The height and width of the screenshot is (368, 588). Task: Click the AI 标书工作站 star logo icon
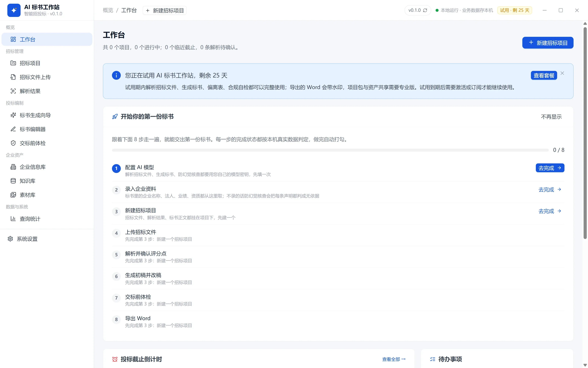pyautogui.click(x=14, y=10)
